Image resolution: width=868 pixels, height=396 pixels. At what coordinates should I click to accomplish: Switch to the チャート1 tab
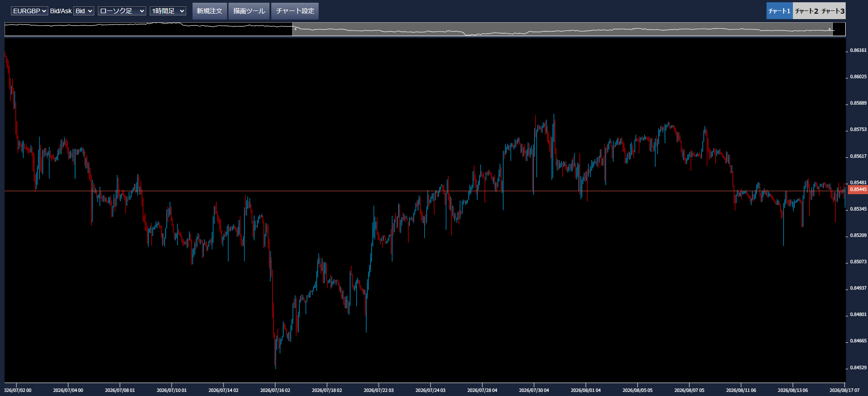[x=779, y=11]
